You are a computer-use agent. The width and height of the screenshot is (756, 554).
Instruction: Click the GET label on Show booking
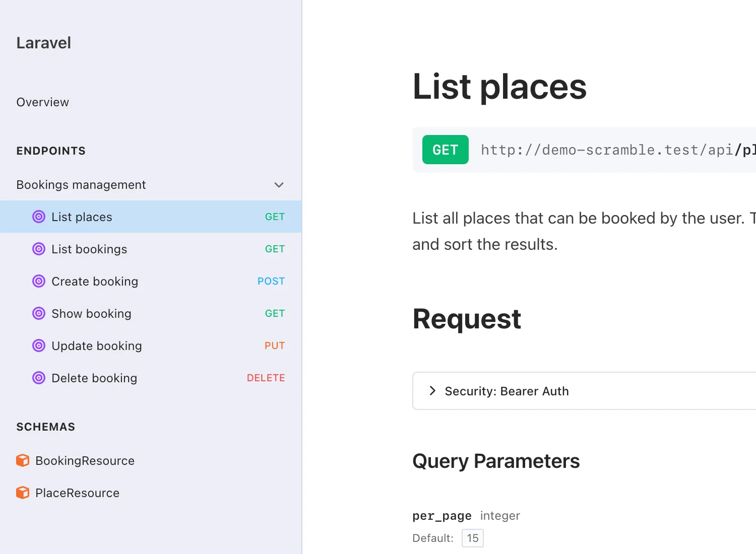(275, 313)
